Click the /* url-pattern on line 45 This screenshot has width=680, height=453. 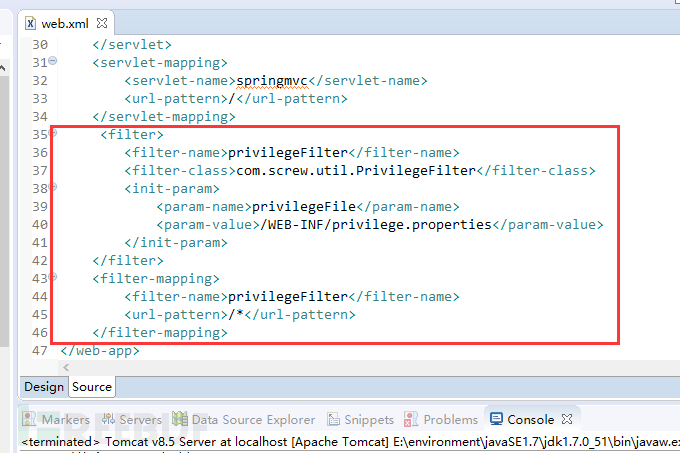pyautogui.click(x=236, y=314)
